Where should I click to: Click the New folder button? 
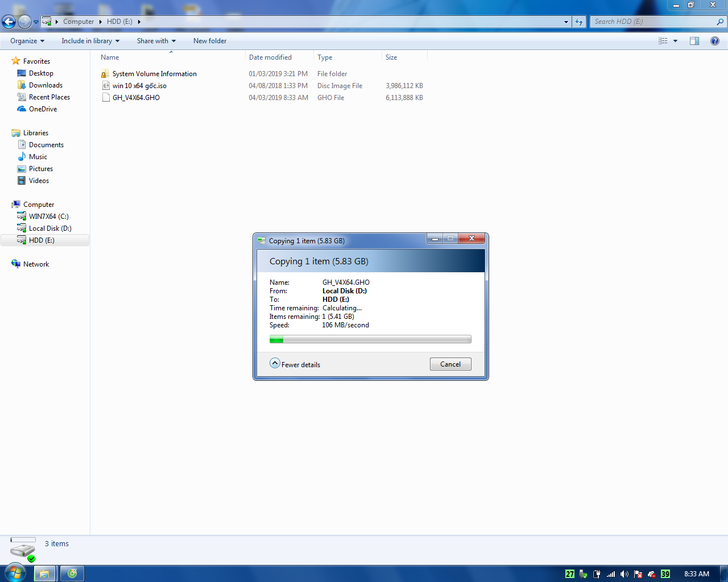[209, 41]
